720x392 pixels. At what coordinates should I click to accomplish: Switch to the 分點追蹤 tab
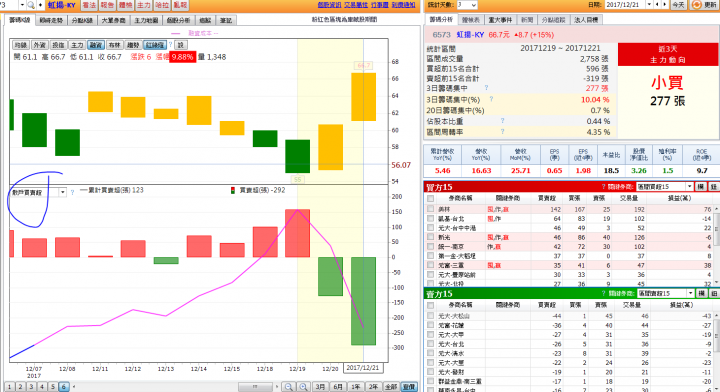pyautogui.click(x=554, y=20)
